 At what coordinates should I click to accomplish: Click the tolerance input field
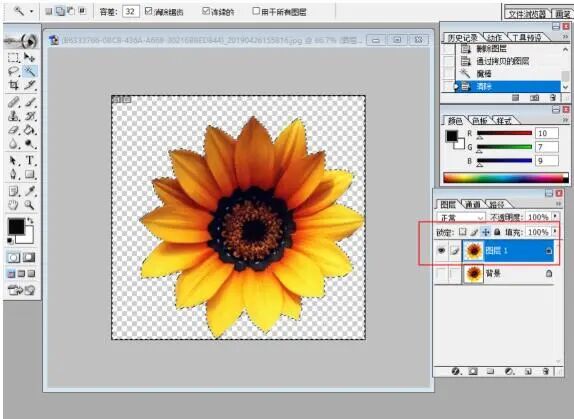tap(130, 12)
